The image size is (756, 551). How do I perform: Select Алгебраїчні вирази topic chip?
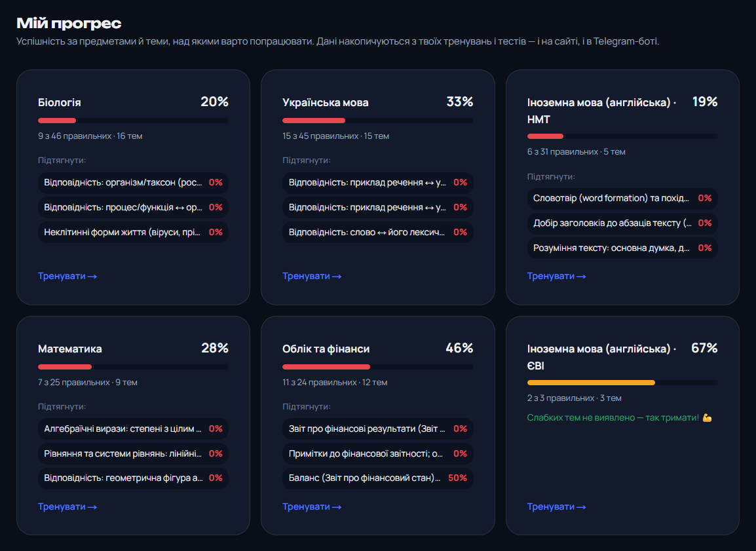click(x=133, y=429)
